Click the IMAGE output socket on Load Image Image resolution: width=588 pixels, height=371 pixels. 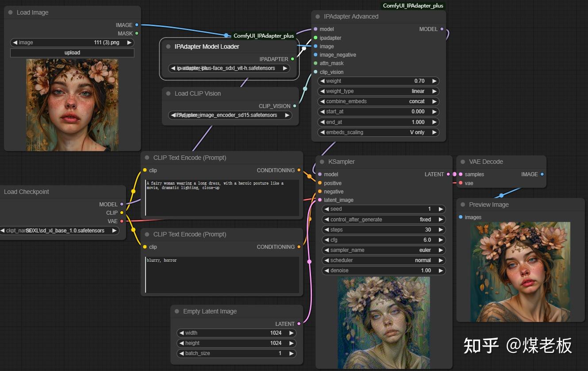(x=137, y=25)
